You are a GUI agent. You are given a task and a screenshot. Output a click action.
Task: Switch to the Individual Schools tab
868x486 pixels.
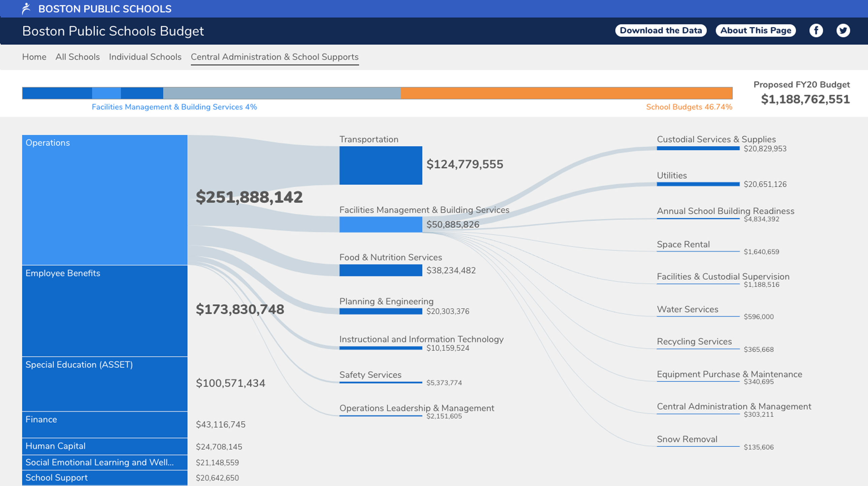(145, 57)
